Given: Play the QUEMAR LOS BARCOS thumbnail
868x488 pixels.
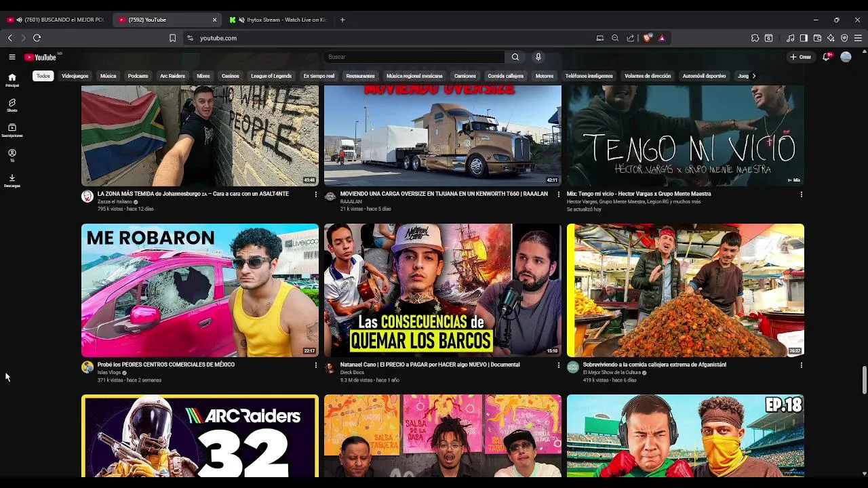Looking at the screenshot, I should (x=443, y=290).
